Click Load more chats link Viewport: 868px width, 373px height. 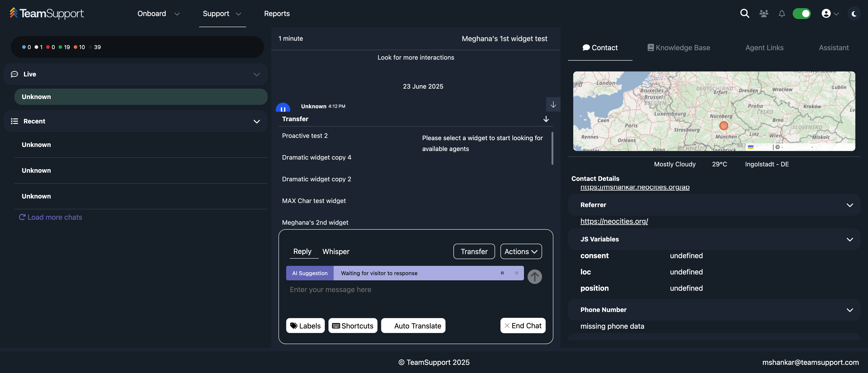(54, 217)
